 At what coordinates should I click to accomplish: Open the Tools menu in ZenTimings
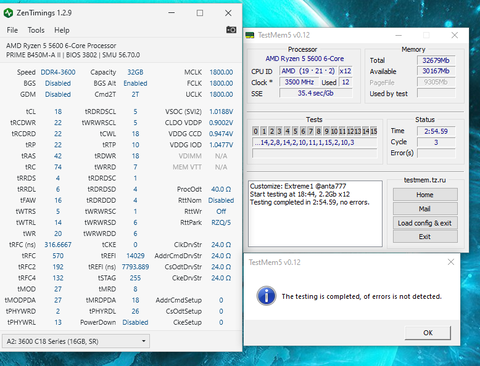(36, 30)
